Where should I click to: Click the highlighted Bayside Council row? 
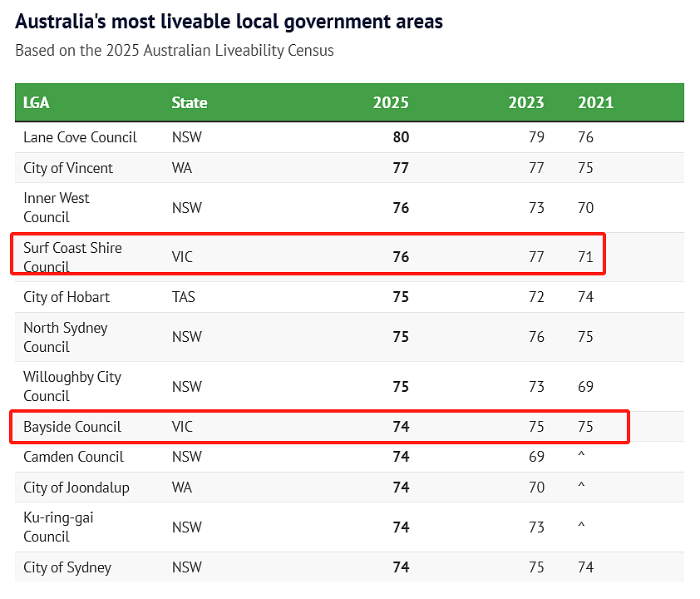(319, 427)
